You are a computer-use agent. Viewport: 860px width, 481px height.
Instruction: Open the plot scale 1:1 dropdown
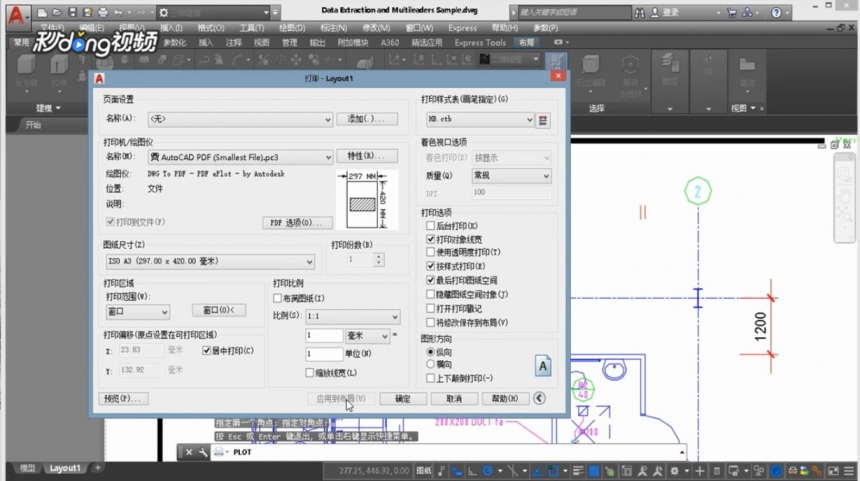coord(353,316)
